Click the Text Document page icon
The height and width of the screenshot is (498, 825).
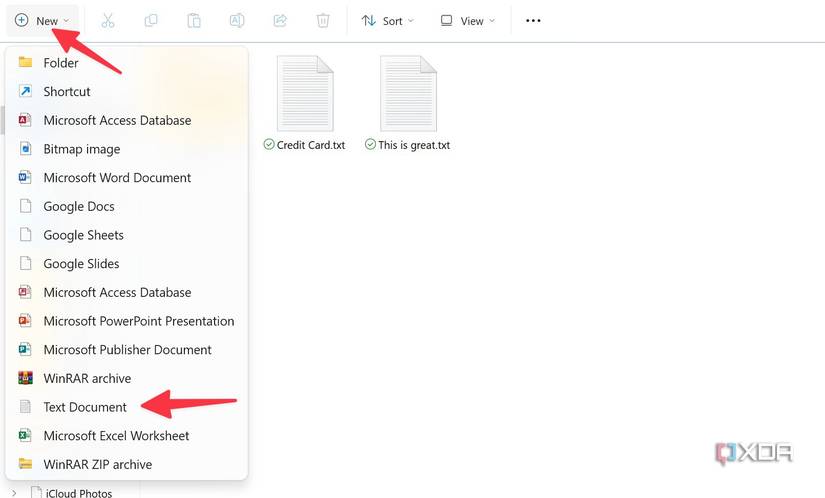(25, 406)
